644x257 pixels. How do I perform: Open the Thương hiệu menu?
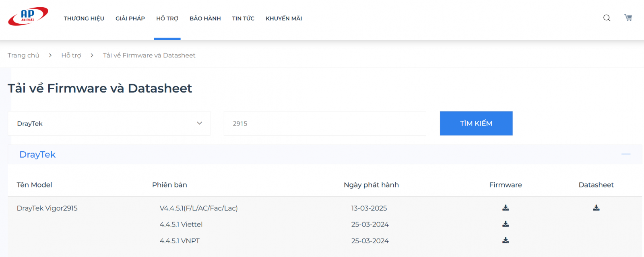(x=84, y=19)
